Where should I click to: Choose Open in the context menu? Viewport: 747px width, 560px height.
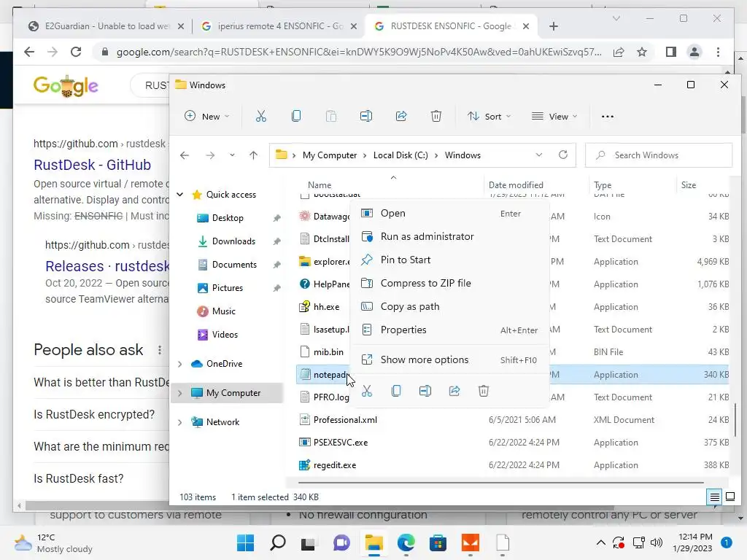[449, 214]
